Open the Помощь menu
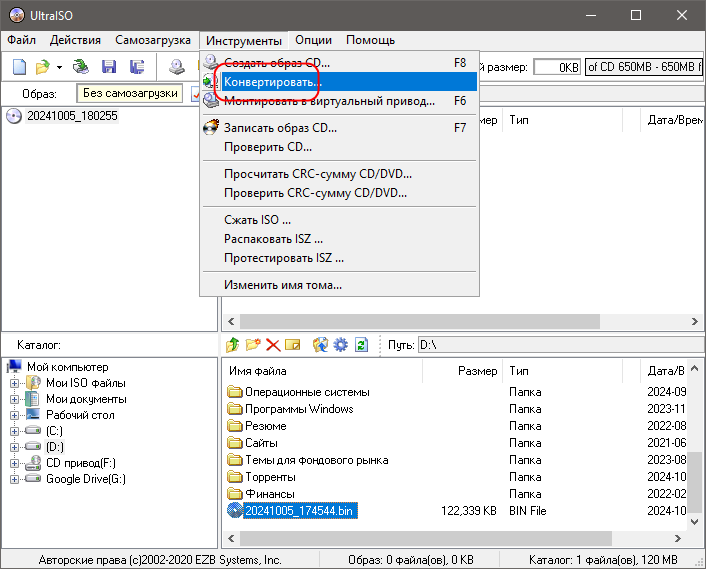This screenshot has width=706, height=569. click(x=370, y=40)
